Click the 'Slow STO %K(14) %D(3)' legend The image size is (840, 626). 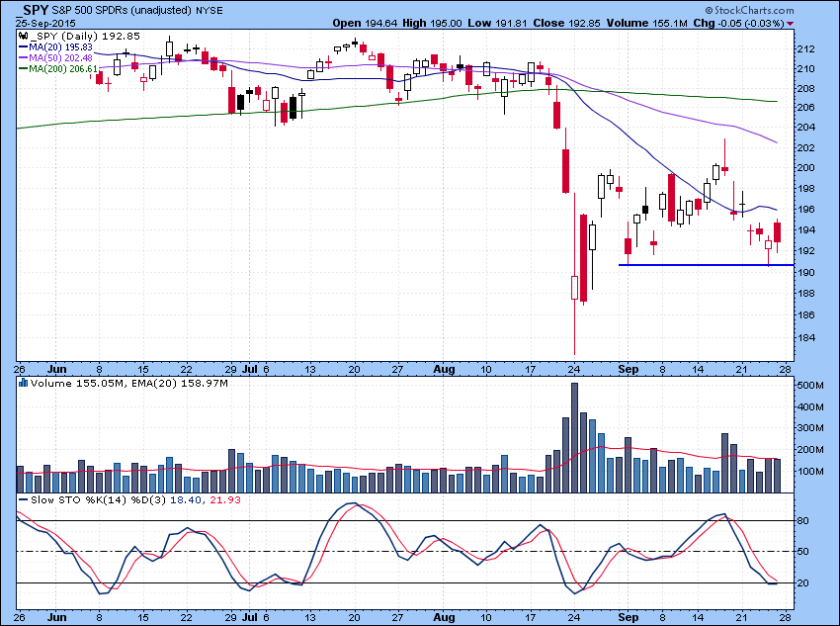pos(99,499)
